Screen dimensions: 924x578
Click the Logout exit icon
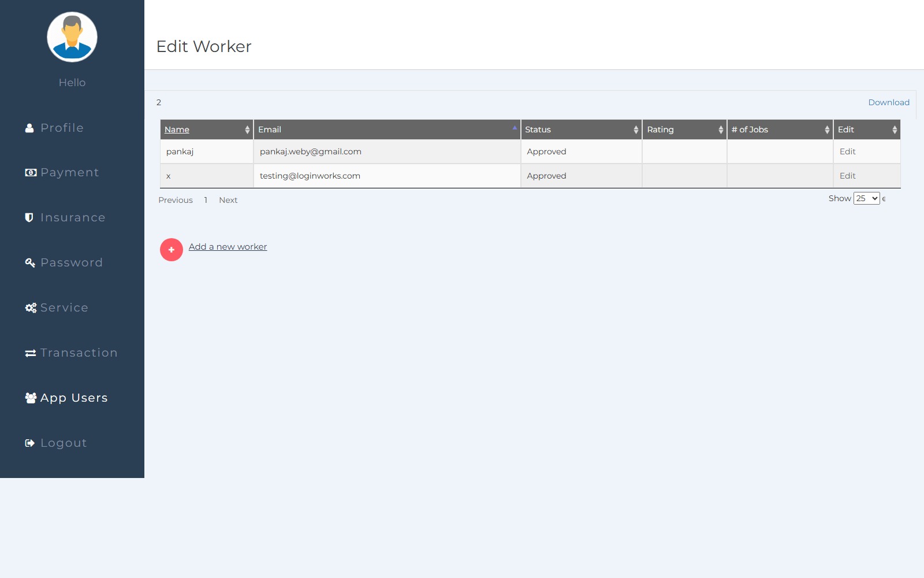point(30,443)
